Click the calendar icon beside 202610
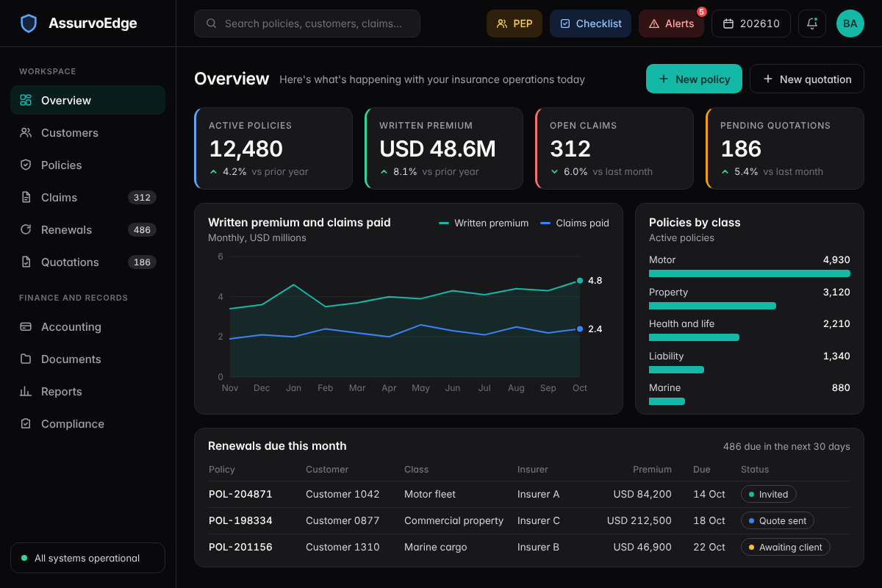882x588 pixels. (x=728, y=24)
